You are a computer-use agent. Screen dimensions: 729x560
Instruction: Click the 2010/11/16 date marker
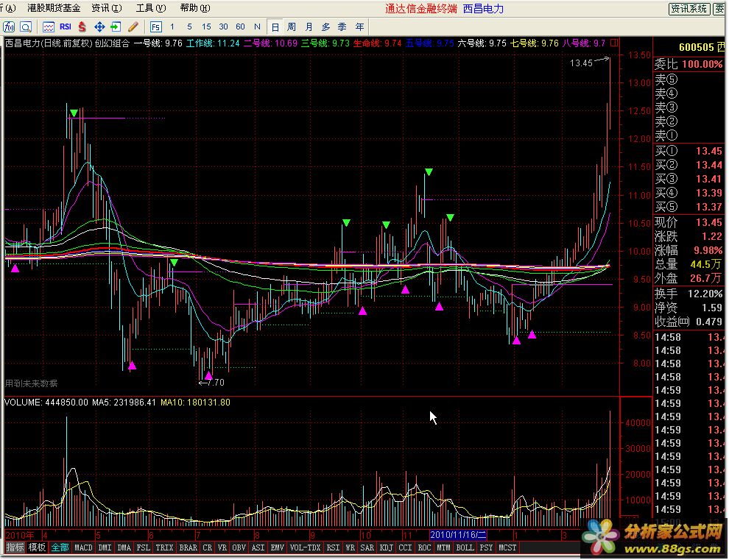coord(458,535)
